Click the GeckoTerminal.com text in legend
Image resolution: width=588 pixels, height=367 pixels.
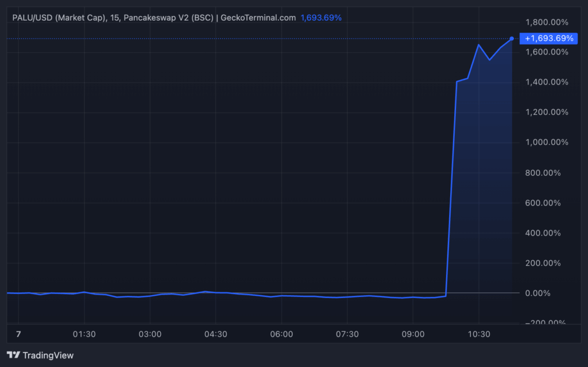pos(258,18)
